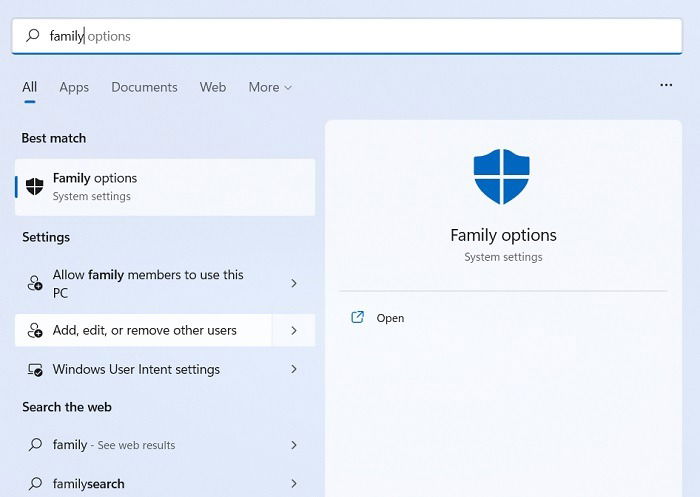Switch to the Documents tab
The image size is (700, 497).
point(144,87)
